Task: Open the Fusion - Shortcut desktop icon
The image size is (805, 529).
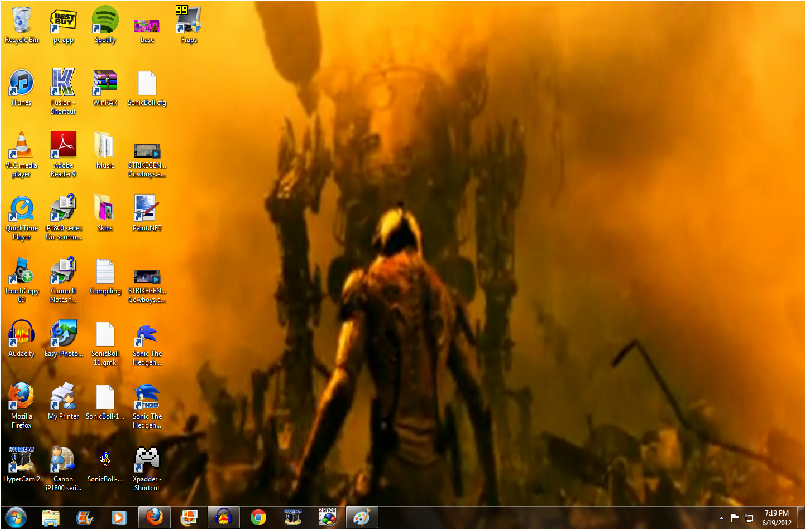Action: [63, 91]
